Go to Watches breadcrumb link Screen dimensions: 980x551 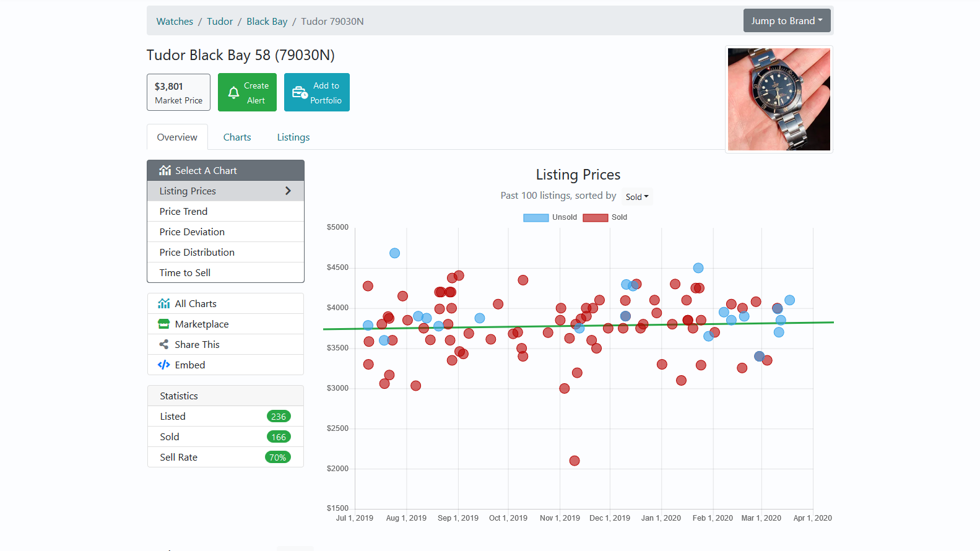pos(175,21)
